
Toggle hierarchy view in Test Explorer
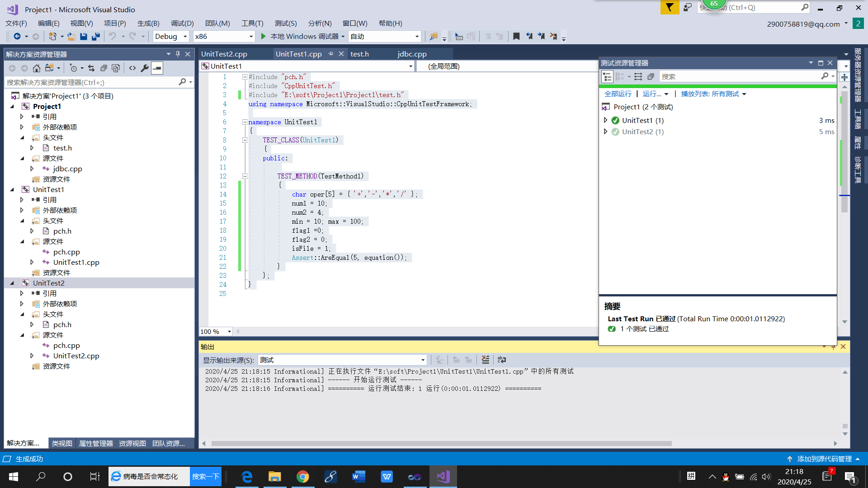(x=607, y=77)
